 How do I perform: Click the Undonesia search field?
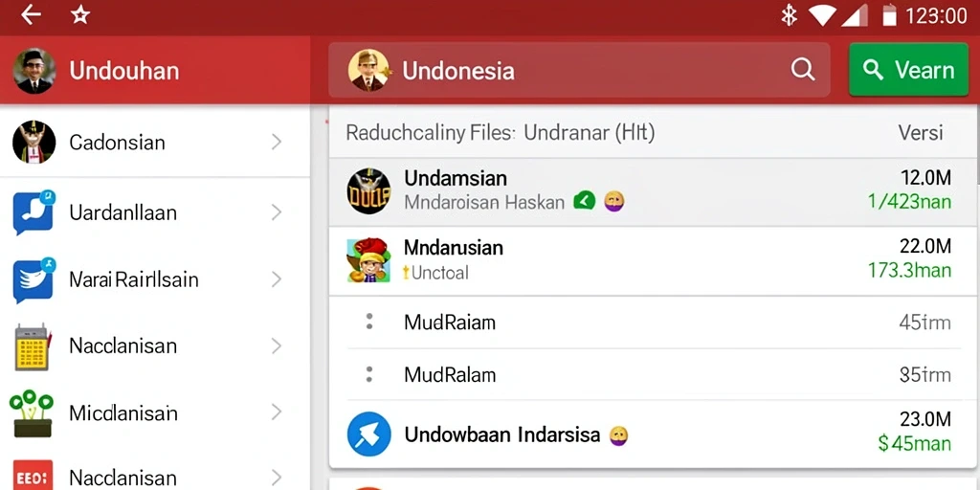tap(579, 70)
